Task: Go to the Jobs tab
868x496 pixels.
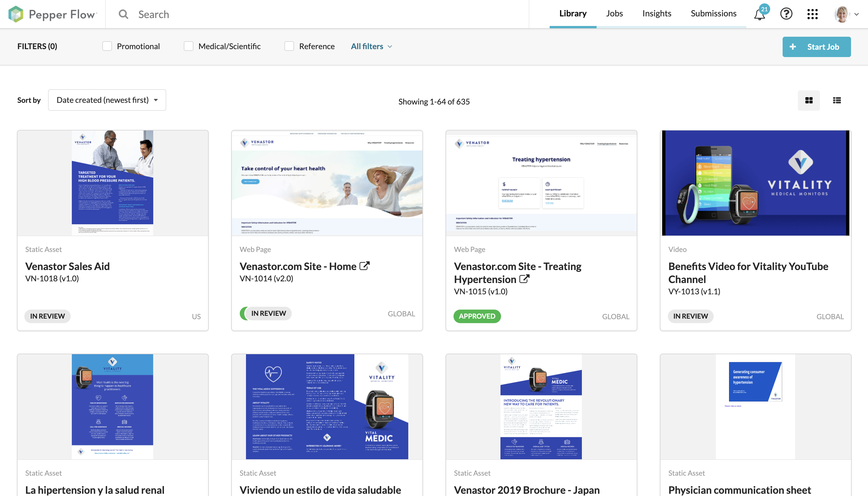Action: coord(614,14)
